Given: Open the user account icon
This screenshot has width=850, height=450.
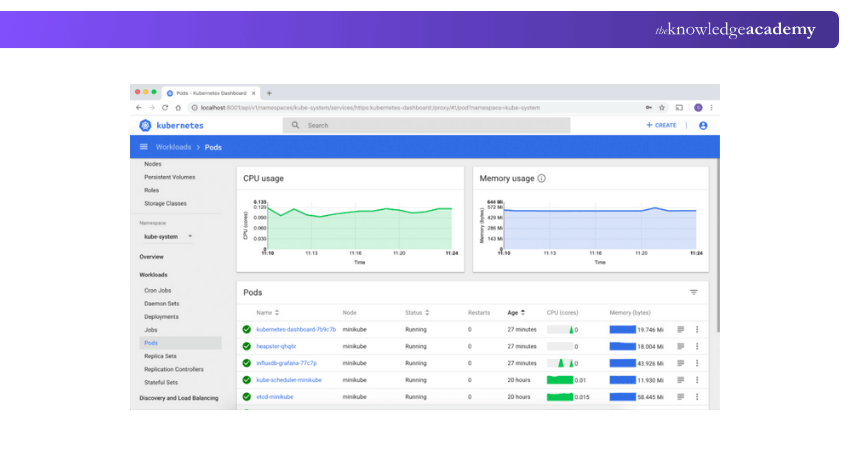Looking at the screenshot, I should pyautogui.click(x=703, y=125).
